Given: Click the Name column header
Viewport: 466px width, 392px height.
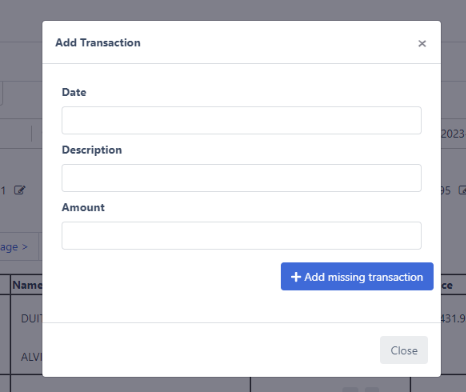Looking at the screenshot, I should (x=27, y=285).
